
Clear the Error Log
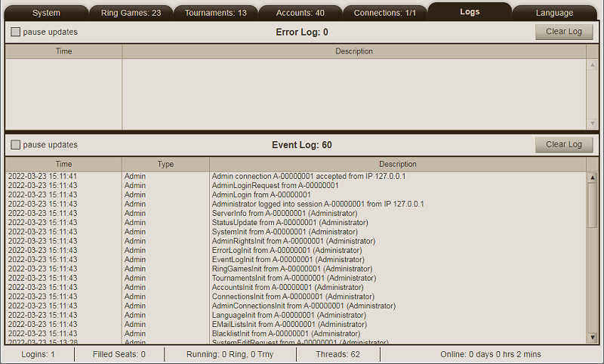point(563,32)
